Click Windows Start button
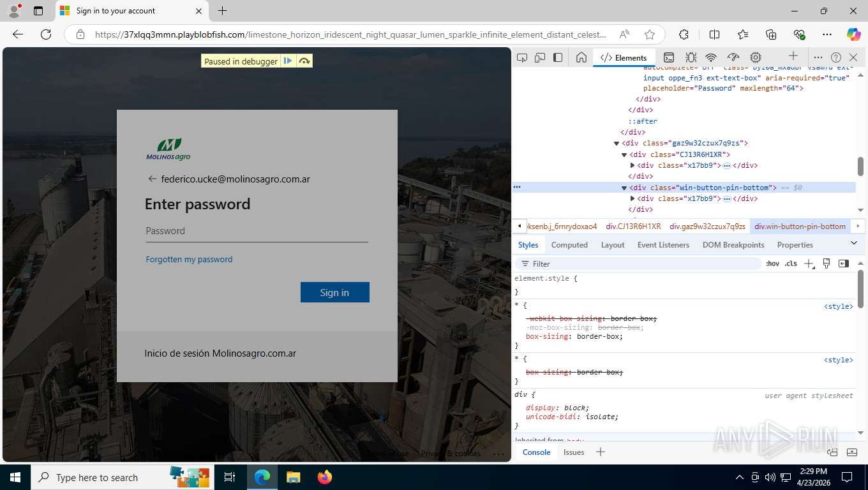868x490 pixels. (x=15, y=477)
